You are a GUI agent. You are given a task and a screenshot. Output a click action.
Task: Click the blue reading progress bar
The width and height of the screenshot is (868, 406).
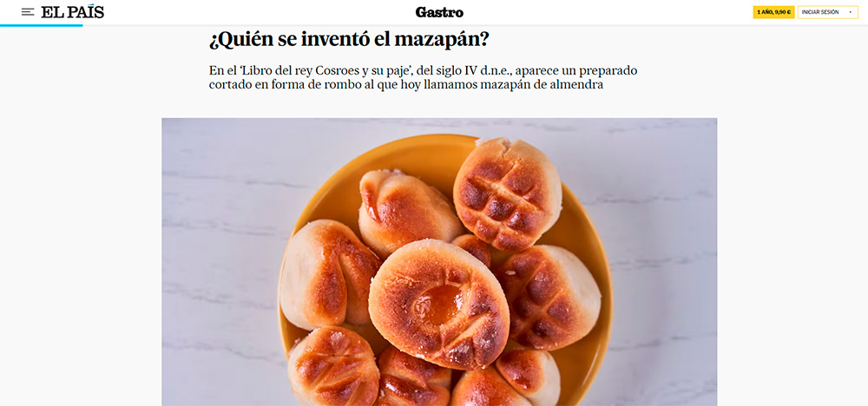tap(42, 25)
